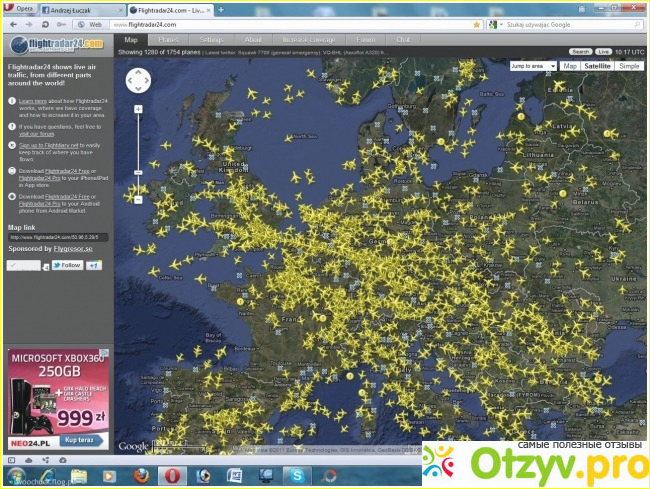Screen dimensions: 650x489
Task: Zoom in with the plus button
Action: pyautogui.click(x=138, y=108)
